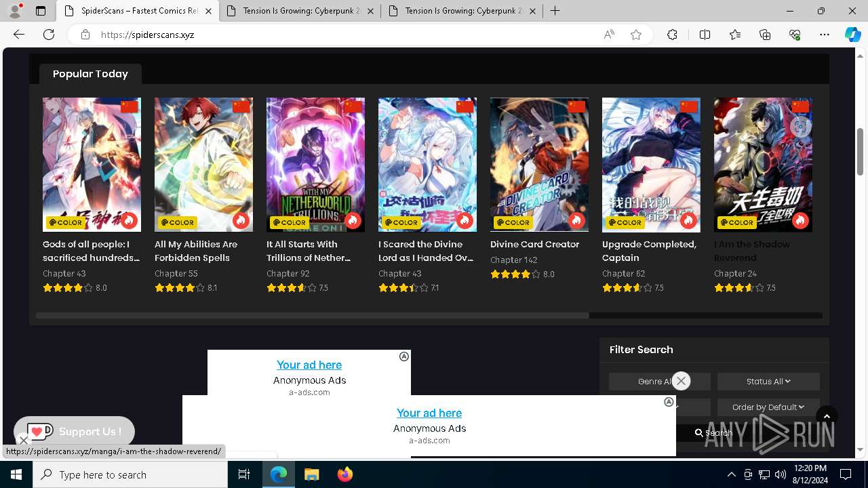
Task: Open browser Extensions icon
Action: pyautogui.click(x=672, y=35)
